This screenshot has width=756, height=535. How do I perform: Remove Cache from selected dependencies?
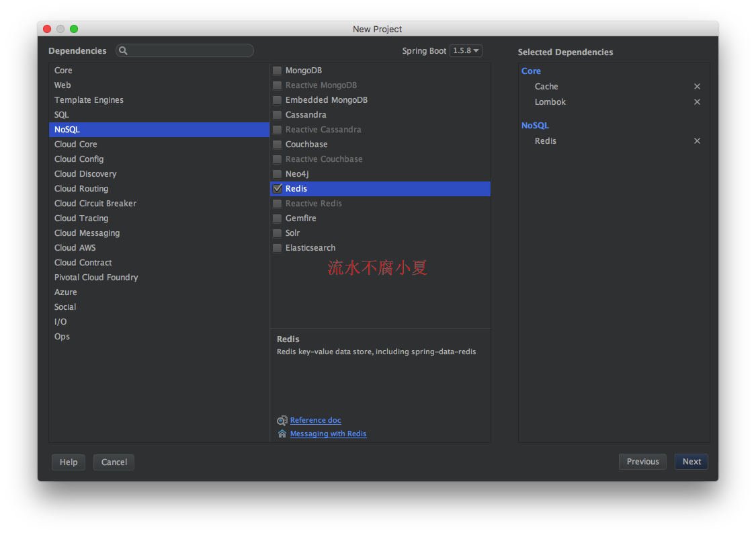click(697, 86)
